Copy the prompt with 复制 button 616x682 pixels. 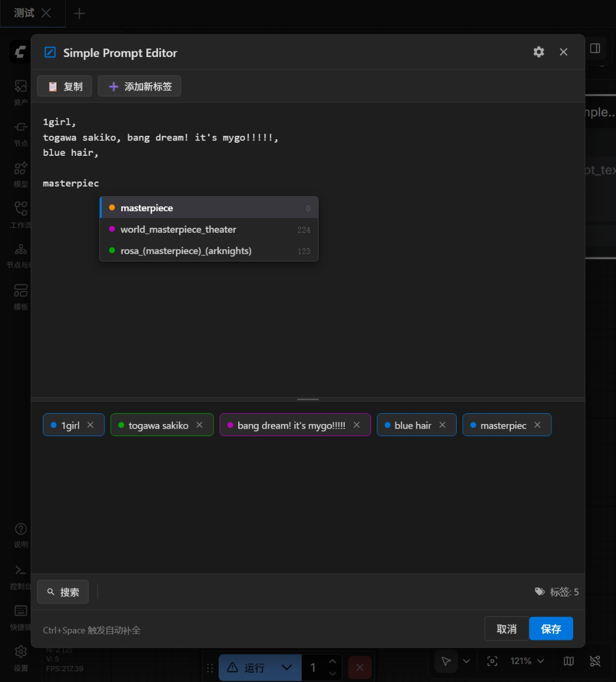point(65,86)
